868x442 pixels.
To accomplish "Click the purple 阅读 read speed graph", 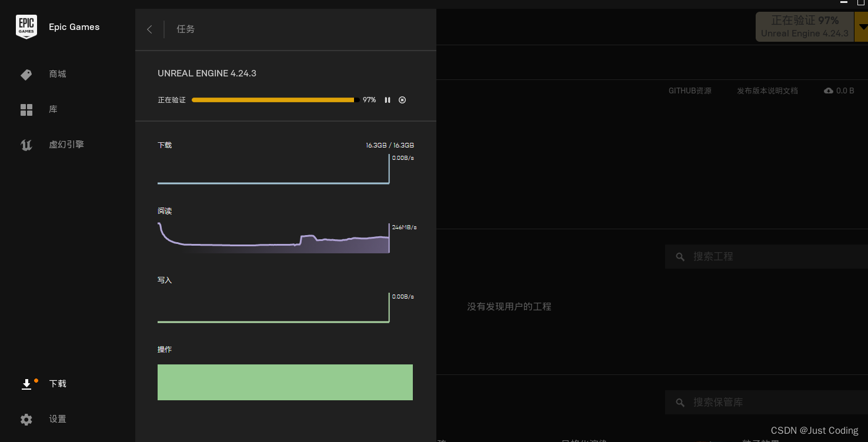I will click(x=273, y=238).
